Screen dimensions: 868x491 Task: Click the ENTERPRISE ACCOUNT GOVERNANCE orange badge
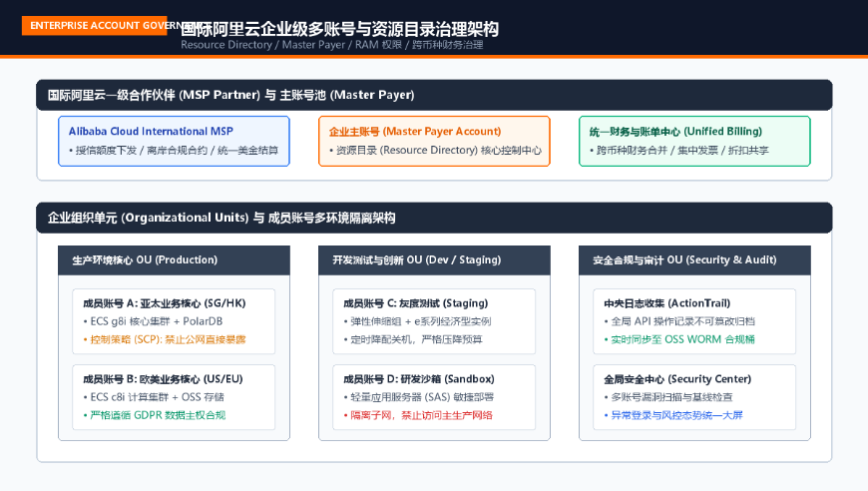pyautogui.click(x=94, y=26)
